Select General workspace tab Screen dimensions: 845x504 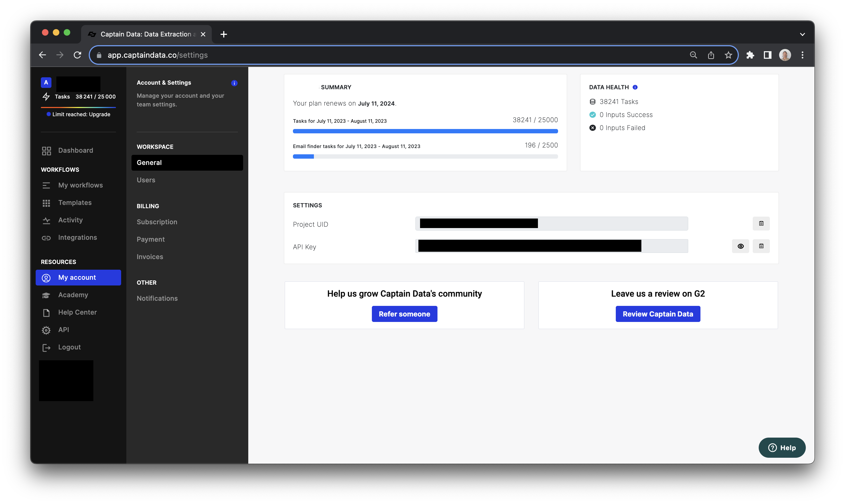pyautogui.click(x=187, y=163)
